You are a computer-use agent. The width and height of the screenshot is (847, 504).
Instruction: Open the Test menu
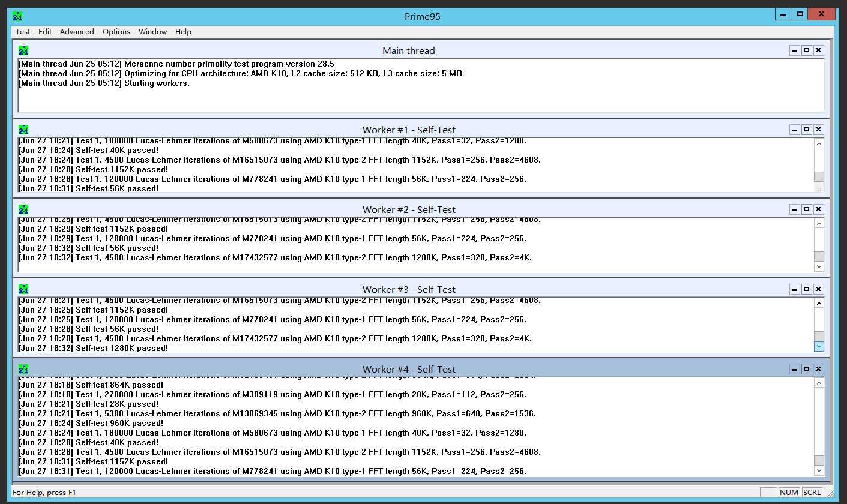23,32
